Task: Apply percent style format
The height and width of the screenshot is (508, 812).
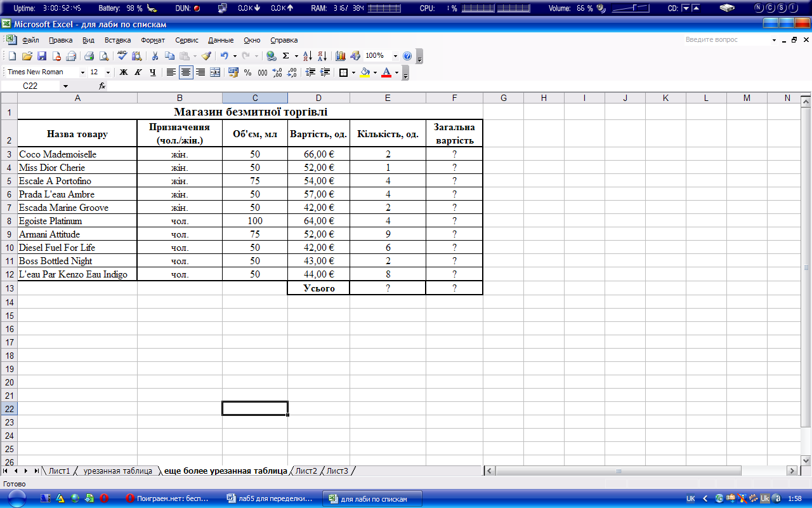Action: (x=247, y=72)
